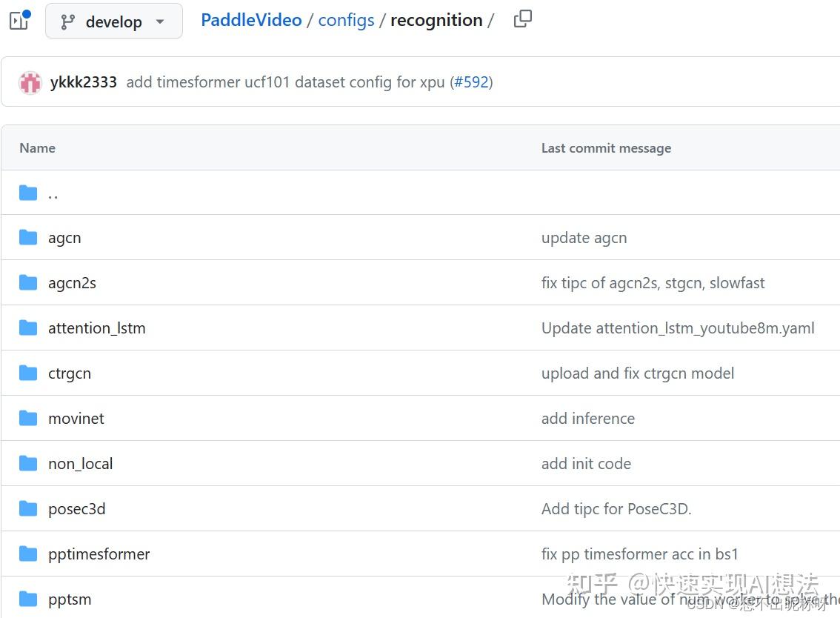Go to configs breadcrumb link
The image size is (840, 618).
346,20
